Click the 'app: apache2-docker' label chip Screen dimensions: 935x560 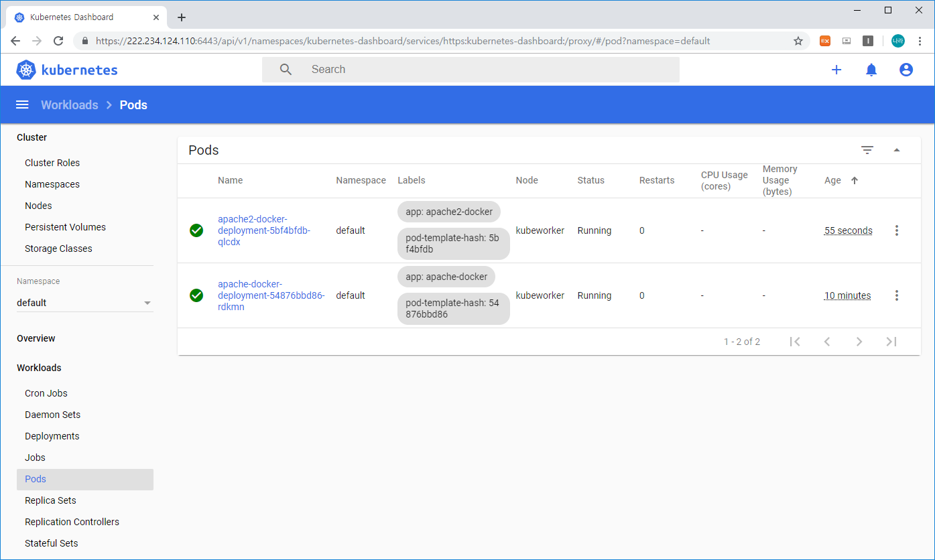[449, 212]
